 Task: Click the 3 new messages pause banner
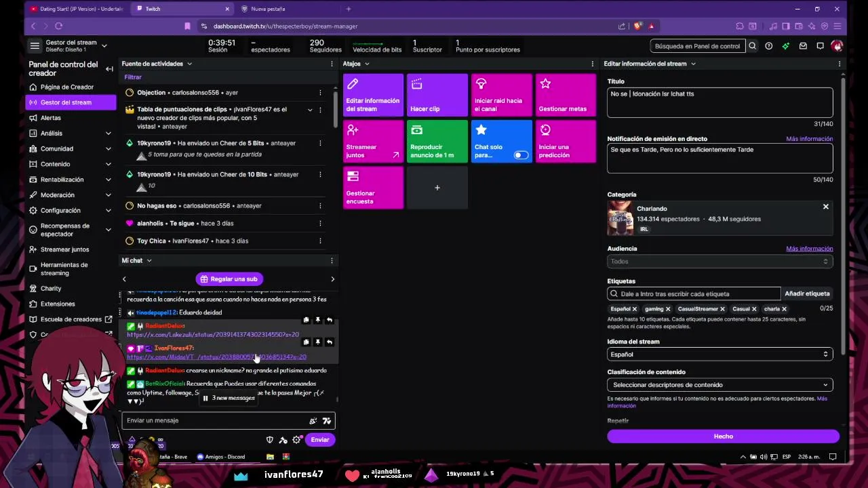(x=229, y=398)
